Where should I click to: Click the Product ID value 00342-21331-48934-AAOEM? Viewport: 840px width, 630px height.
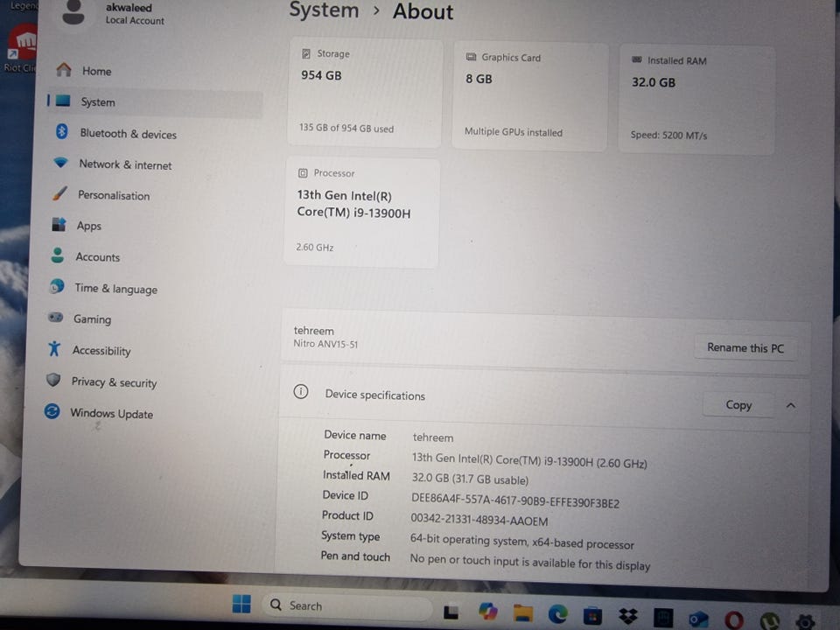479,520
